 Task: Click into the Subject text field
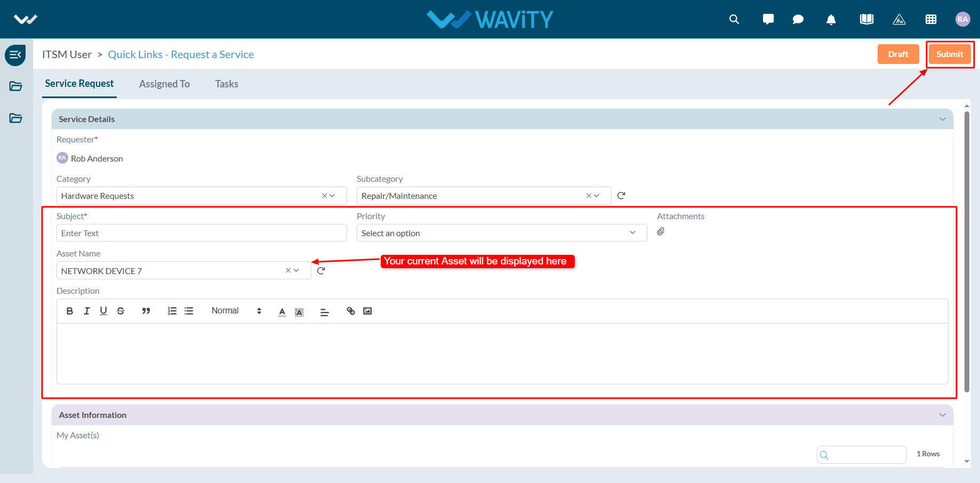coord(202,233)
